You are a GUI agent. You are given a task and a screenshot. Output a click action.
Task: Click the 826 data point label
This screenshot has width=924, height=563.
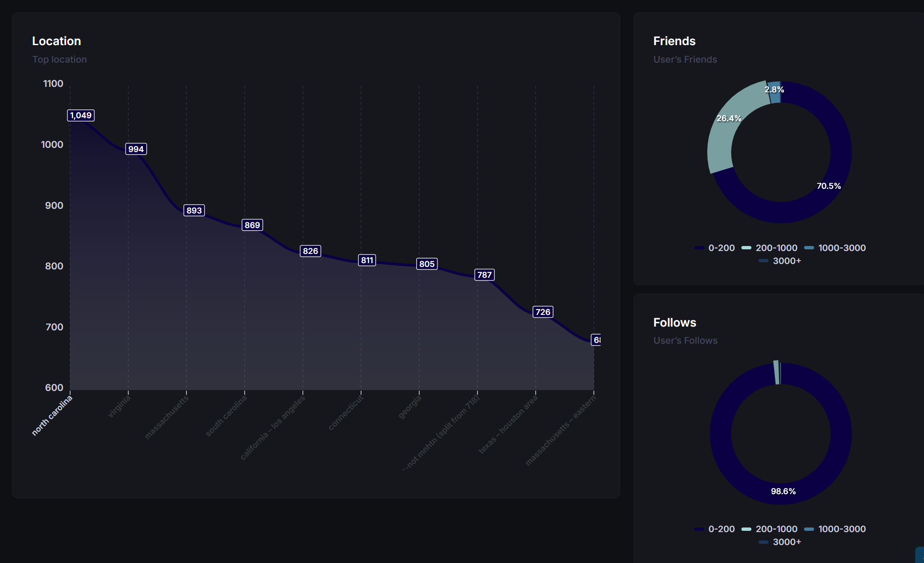point(310,251)
